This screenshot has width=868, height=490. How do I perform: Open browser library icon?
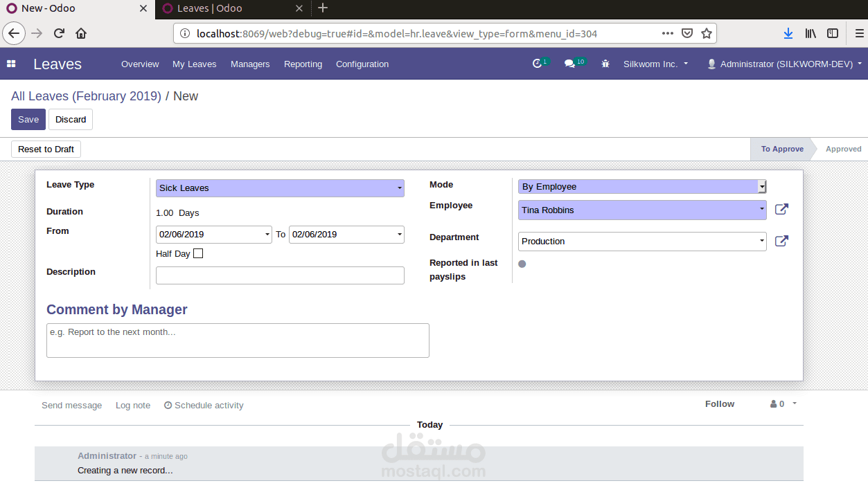(x=811, y=33)
